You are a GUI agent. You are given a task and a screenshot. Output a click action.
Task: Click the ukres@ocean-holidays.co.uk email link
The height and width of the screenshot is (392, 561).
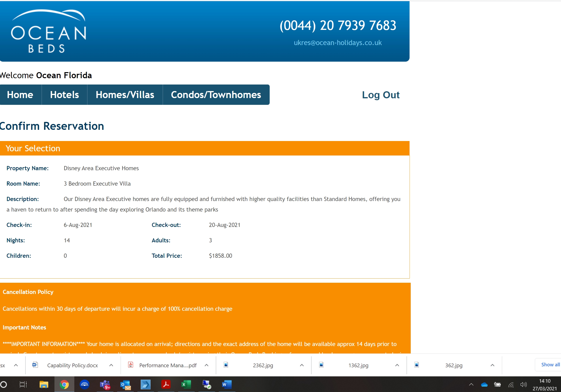click(x=338, y=43)
